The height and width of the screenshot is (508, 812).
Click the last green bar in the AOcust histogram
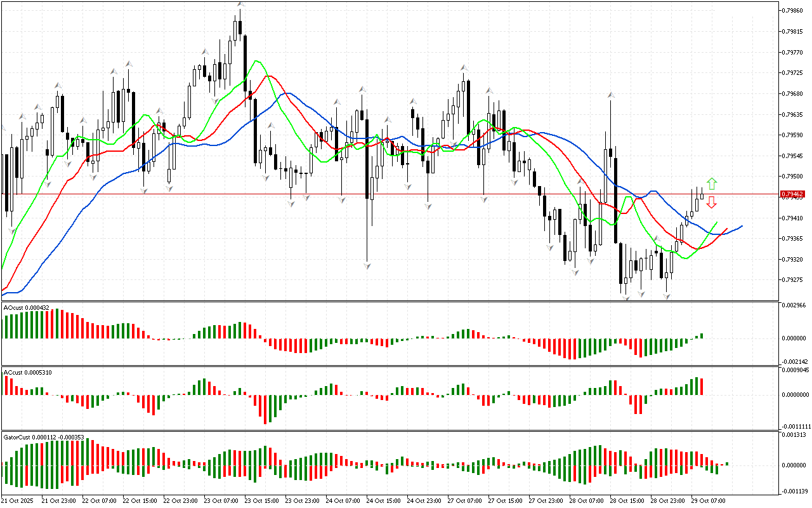(x=702, y=335)
